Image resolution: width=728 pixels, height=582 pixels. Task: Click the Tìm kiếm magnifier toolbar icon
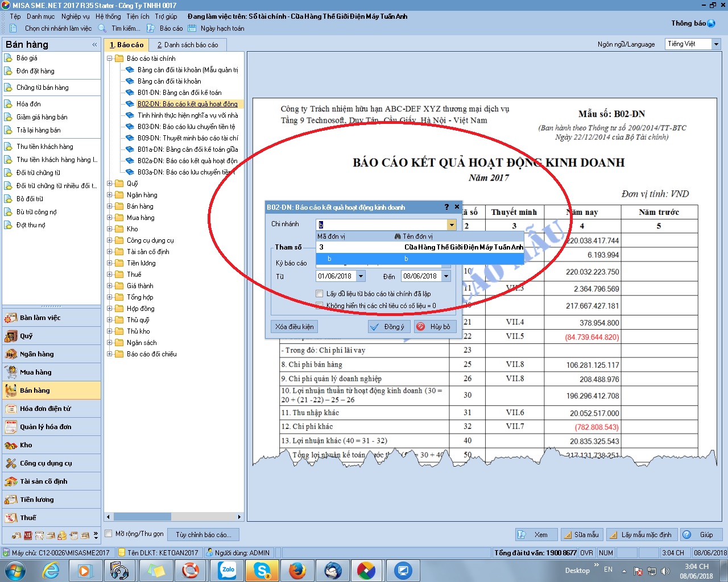tap(102, 28)
